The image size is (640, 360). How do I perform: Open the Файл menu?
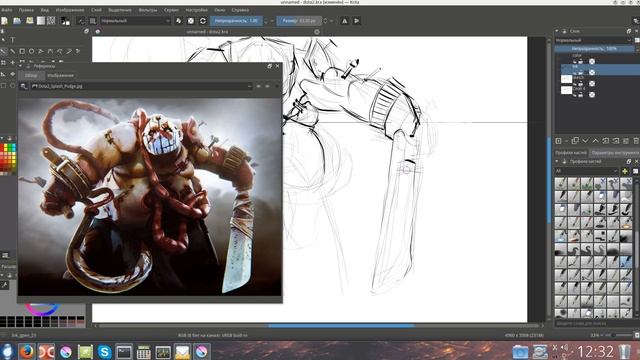click(x=7, y=10)
